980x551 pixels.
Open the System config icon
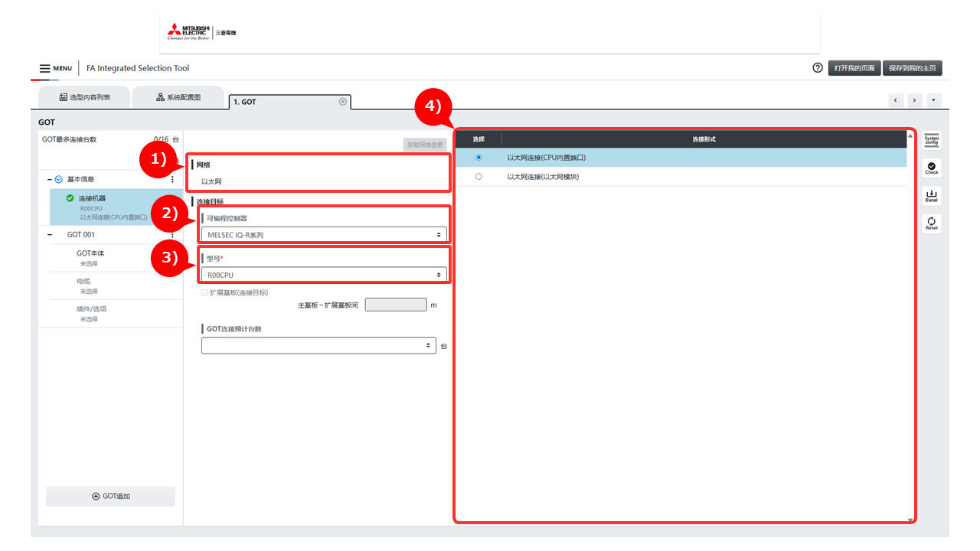pos(931,140)
